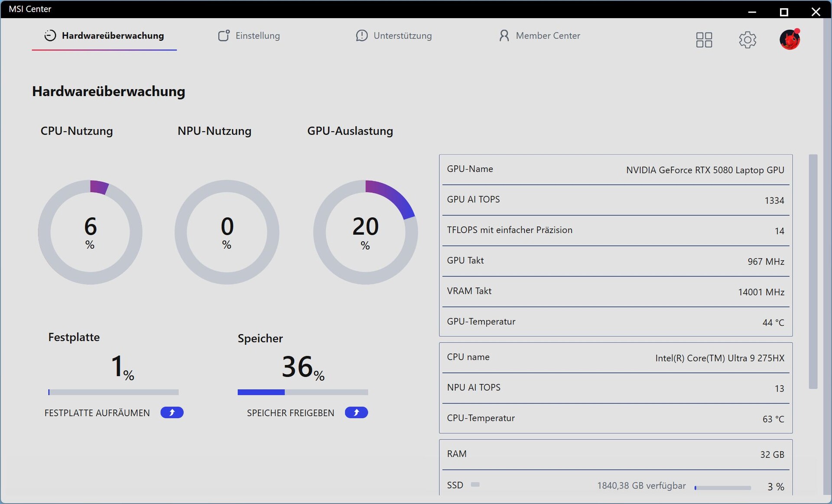The width and height of the screenshot is (832, 504).
Task: Click the Einstellung tab icon
Action: point(224,36)
